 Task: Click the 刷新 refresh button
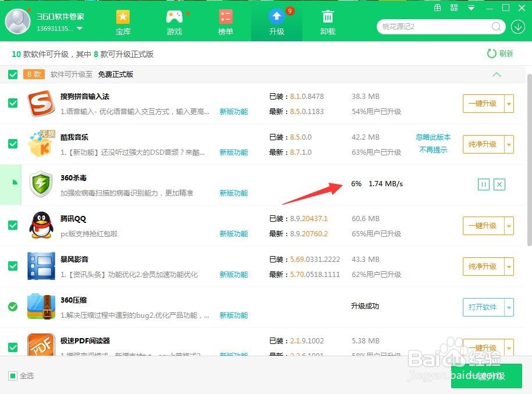click(x=500, y=54)
